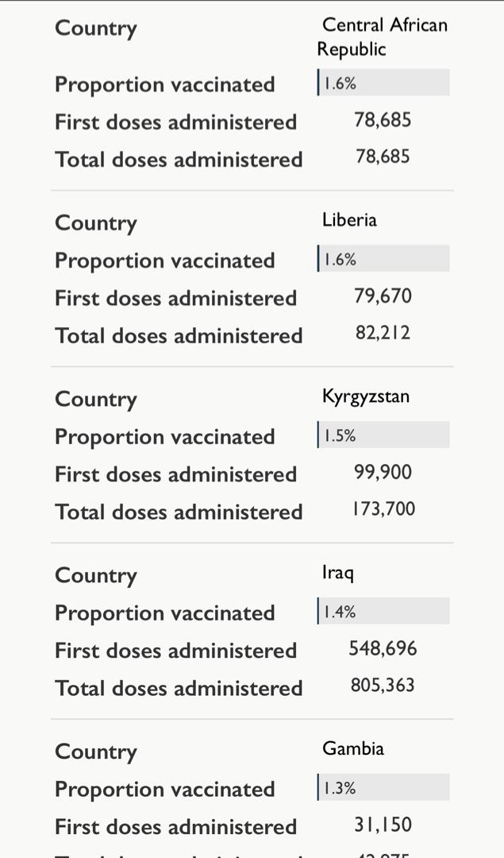Viewport: 504px width, 858px height.
Task: Select Kyrgyzstan's 1.5% proportion bar
Action: [x=383, y=435]
